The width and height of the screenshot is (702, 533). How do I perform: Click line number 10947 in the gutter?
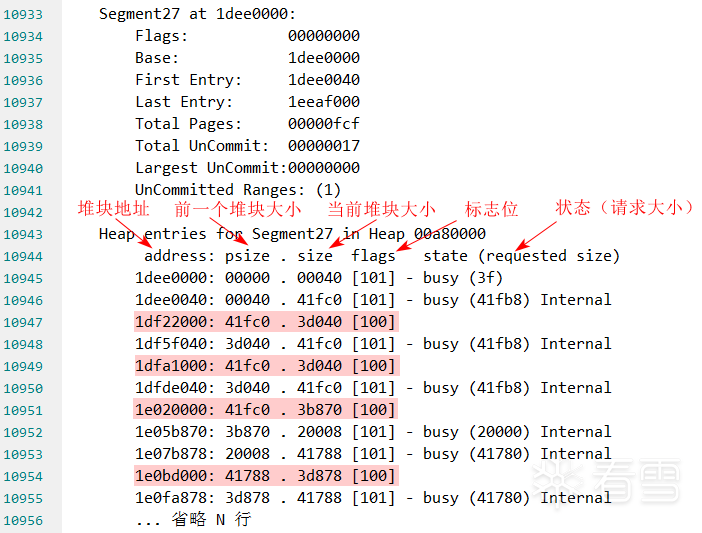point(23,323)
